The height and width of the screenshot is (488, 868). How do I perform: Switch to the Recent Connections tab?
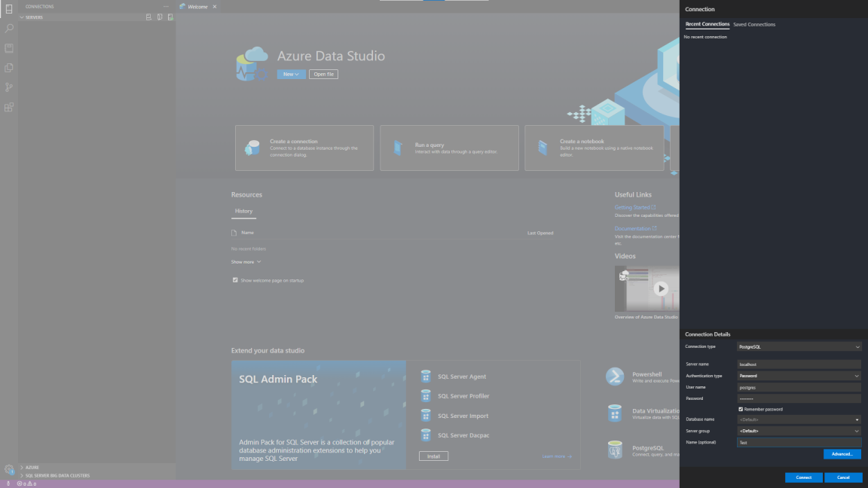pyautogui.click(x=707, y=24)
